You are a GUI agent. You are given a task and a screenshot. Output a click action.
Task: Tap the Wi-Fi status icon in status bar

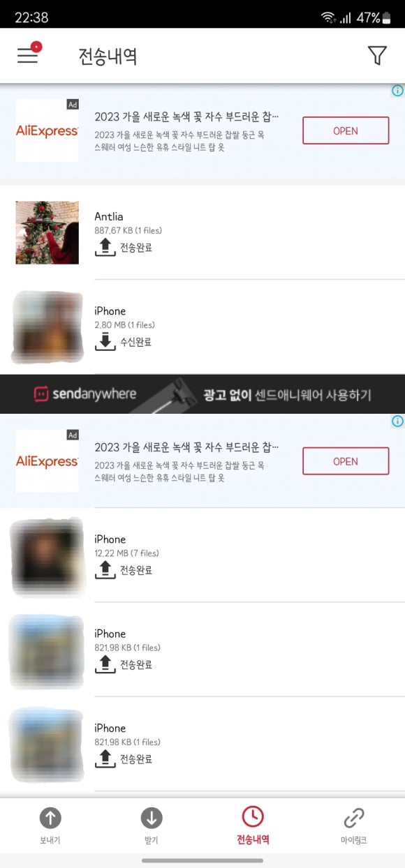pos(328,18)
